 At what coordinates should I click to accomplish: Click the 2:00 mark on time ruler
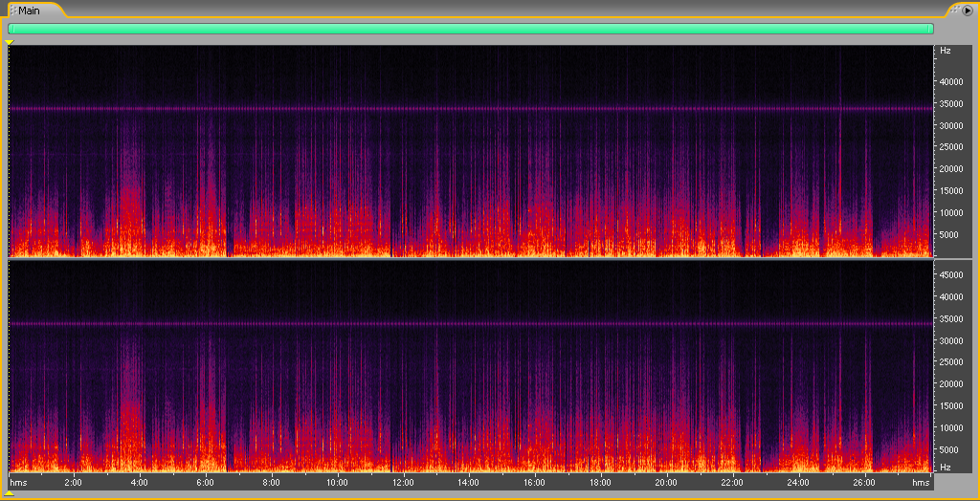73,482
